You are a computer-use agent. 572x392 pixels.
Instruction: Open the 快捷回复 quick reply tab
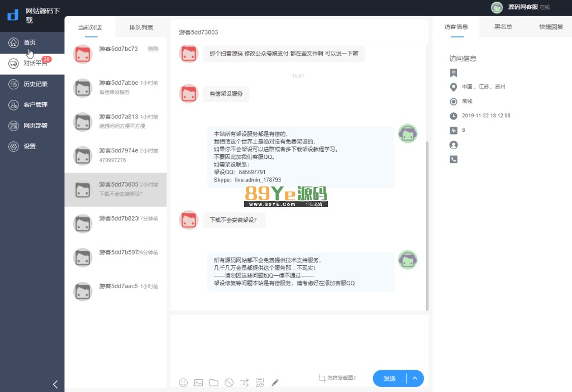tap(551, 27)
